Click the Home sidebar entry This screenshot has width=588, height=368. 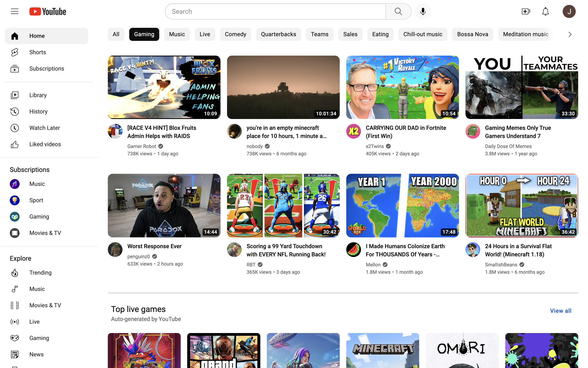pos(46,36)
